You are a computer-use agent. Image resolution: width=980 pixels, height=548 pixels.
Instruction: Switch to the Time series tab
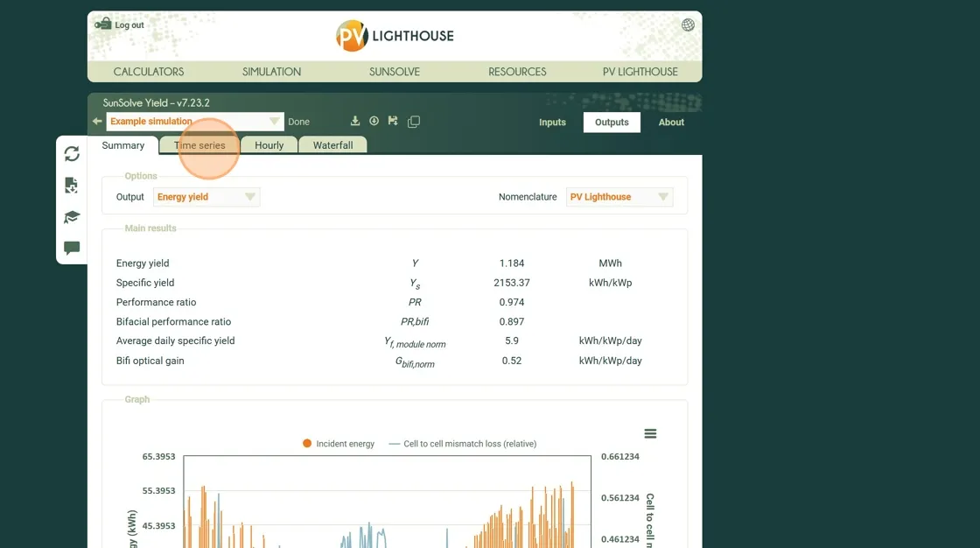click(x=199, y=145)
